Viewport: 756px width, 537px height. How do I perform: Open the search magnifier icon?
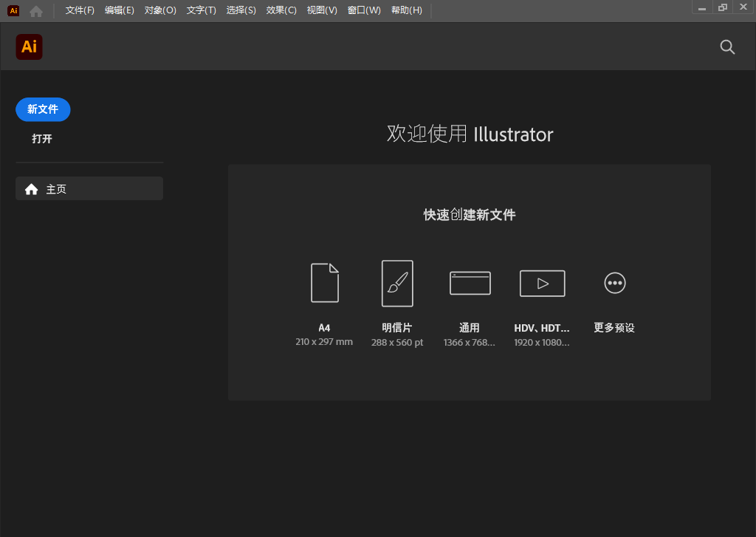pyautogui.click(x=727, y=47)
